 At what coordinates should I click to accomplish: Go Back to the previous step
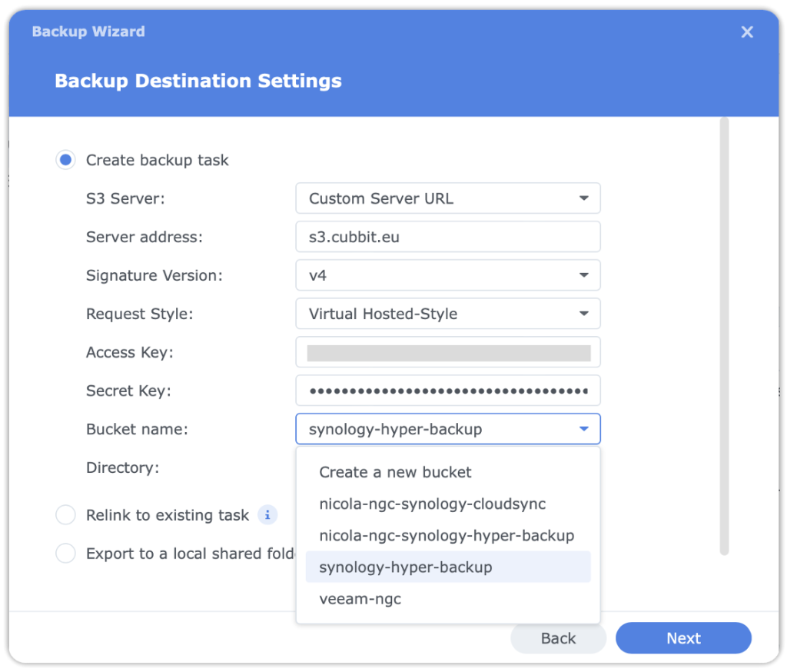(558, 638)
